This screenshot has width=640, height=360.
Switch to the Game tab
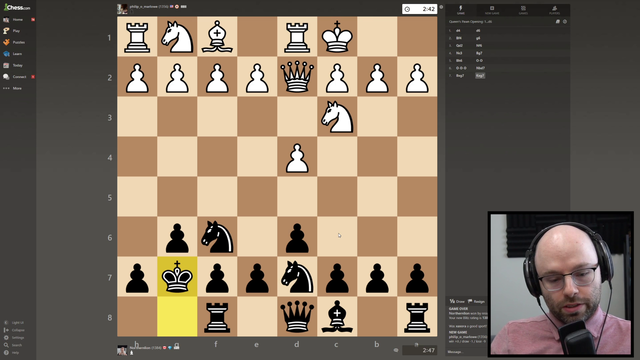(x=460, y=10)
